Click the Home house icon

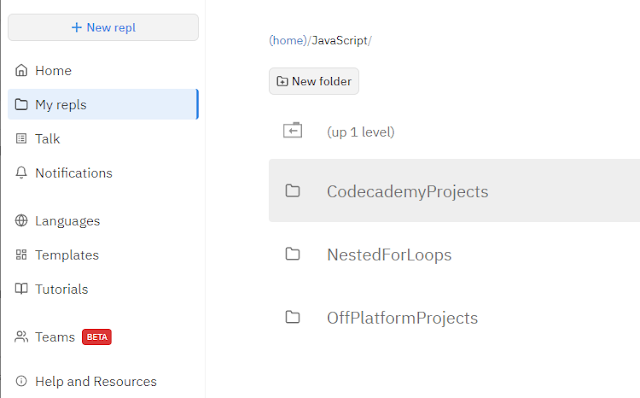point(21,70)
